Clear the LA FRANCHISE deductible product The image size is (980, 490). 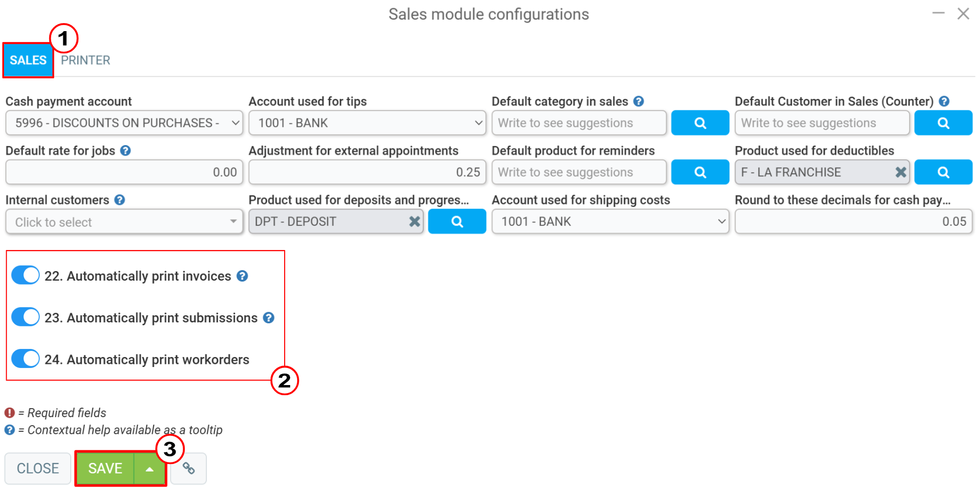pyautogui.click(x=901, y=172)
